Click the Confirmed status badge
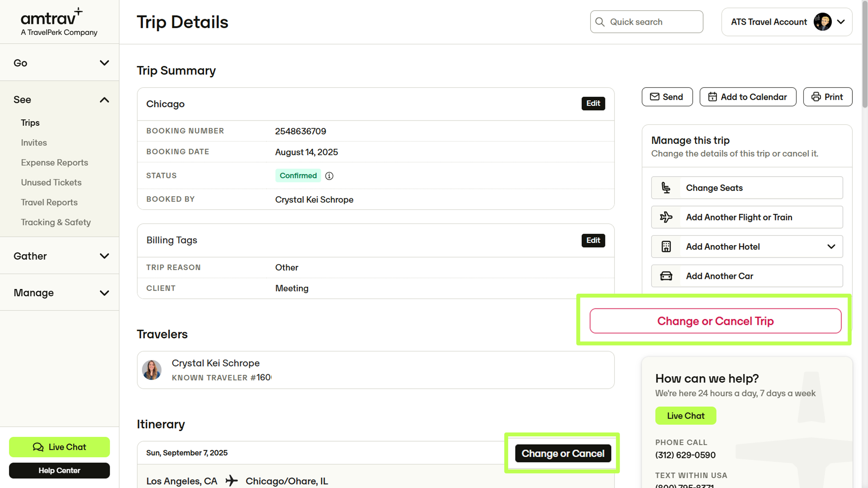The width and height of the screenshot is (868, 488). [x=298, y=176]
